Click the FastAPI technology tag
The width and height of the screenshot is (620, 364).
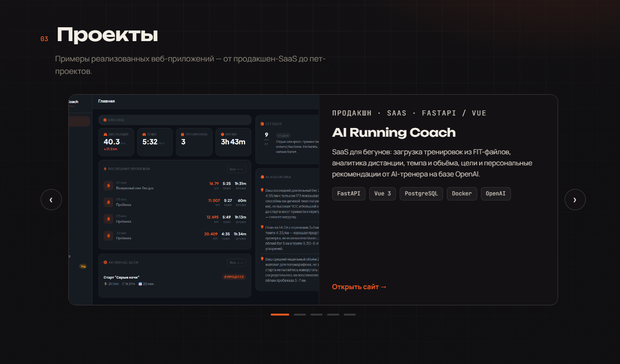[x=349, y=194]
